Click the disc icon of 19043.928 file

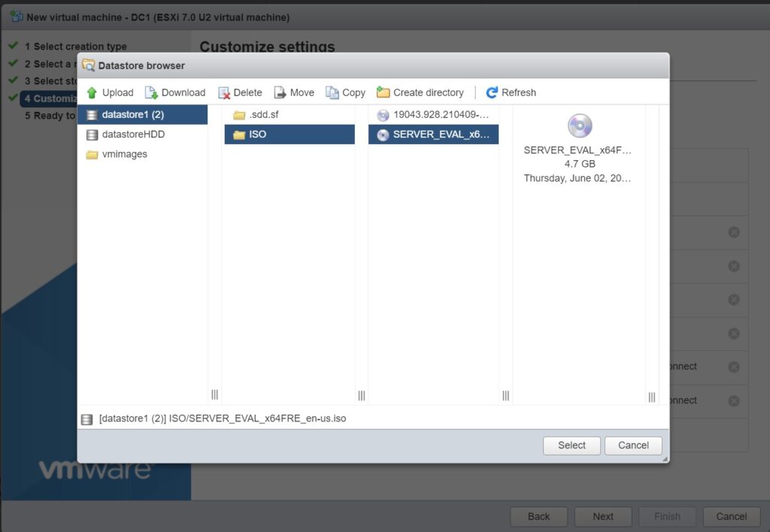click(383, 115)
